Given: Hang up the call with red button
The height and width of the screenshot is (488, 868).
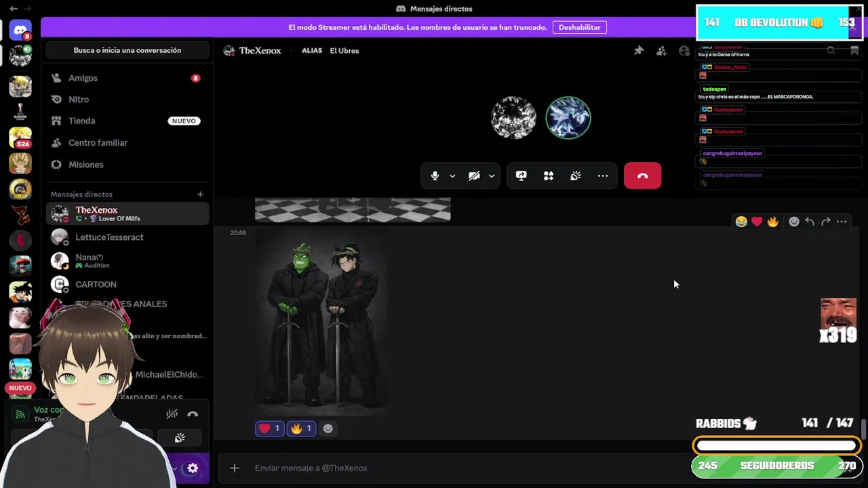Looking at the screenshot, I should [x=642, y=176].
